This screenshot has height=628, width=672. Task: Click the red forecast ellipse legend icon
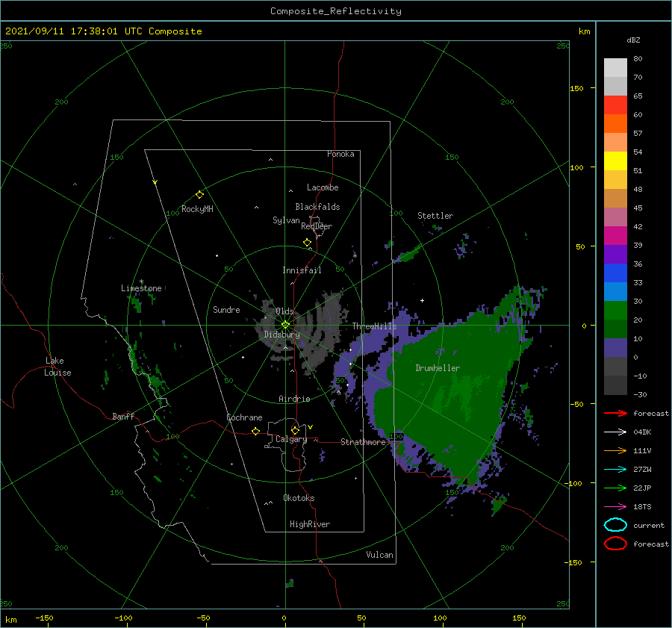[x=615, y=544]
